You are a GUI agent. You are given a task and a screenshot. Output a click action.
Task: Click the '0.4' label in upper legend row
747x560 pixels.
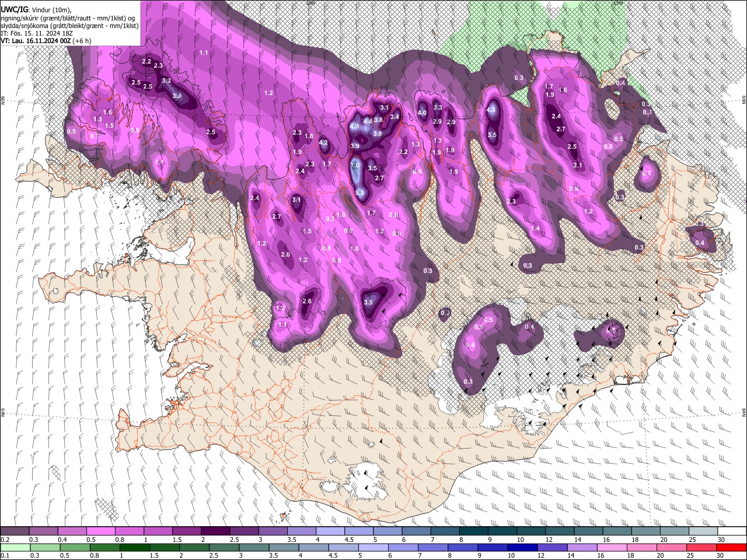coord(62,540)
